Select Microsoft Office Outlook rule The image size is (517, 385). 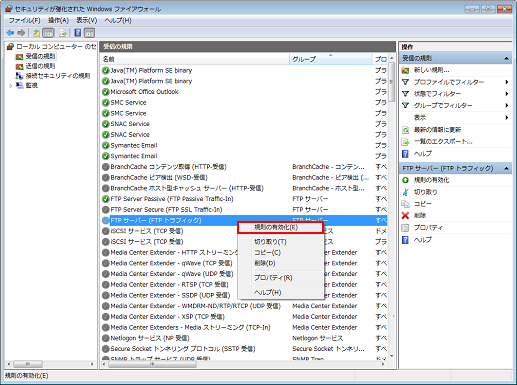144,92
